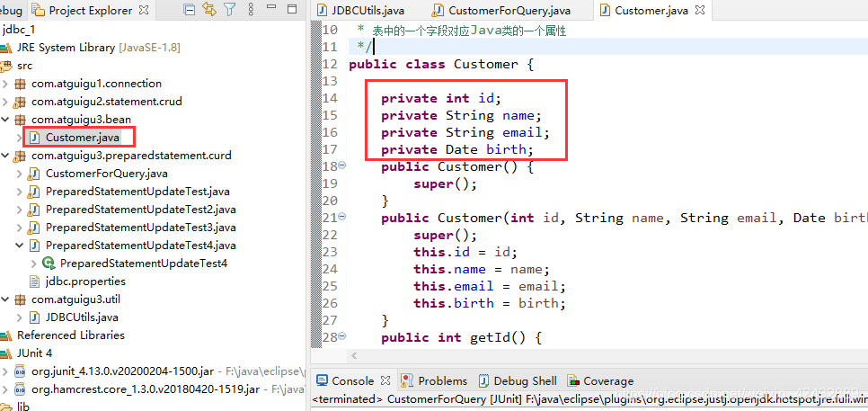Click Collapse All icon in Project Explorer
Screen dimensions: 868x411
(190, 9)
